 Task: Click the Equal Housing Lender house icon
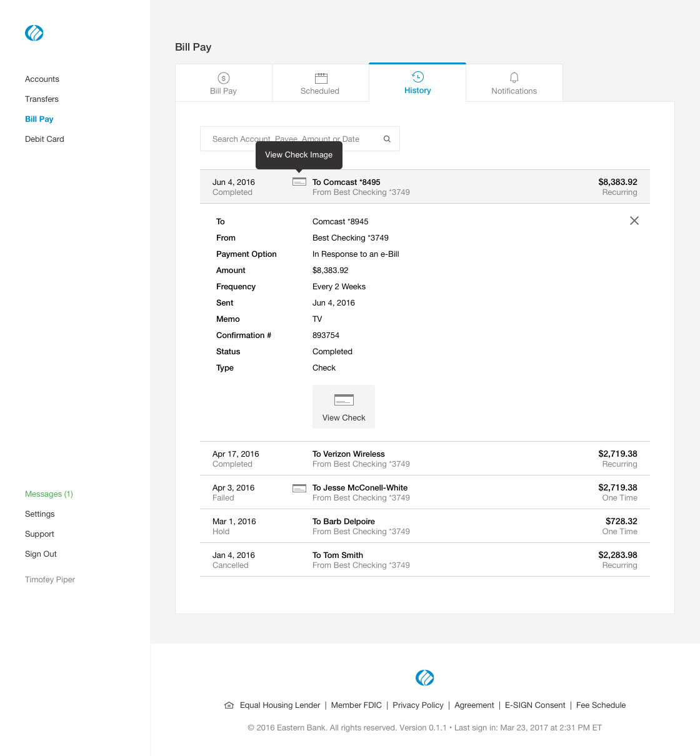(x=229, y=705)
